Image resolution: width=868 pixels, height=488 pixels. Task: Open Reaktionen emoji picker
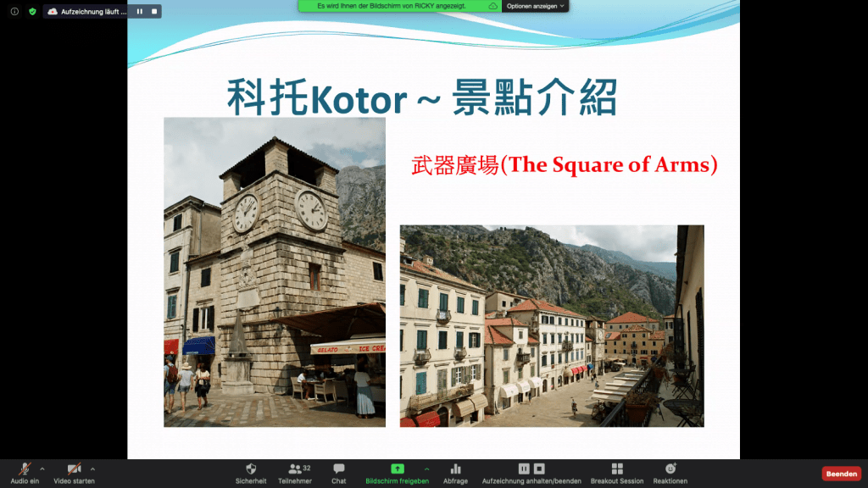pyautogui.click(x=670, y=469)
